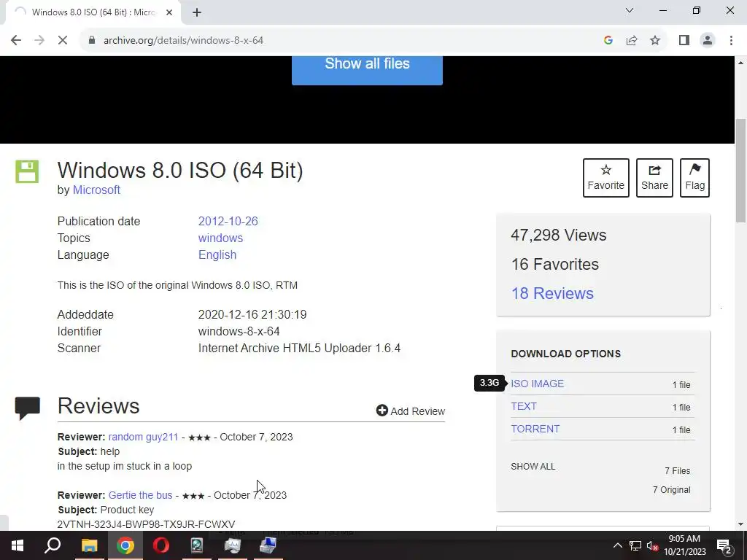Open the TORRENT download option

(x=535, y=429)
